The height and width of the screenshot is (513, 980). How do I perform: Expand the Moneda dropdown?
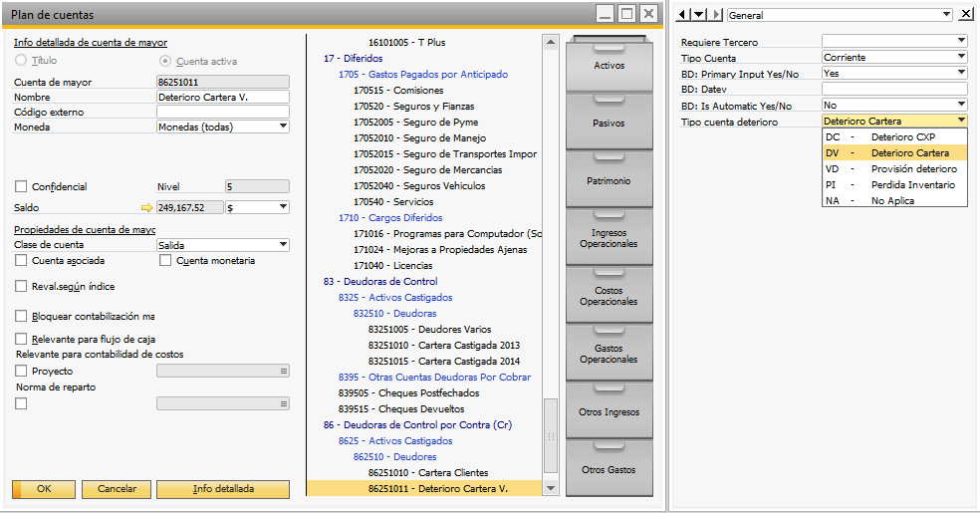coord(283,127)
